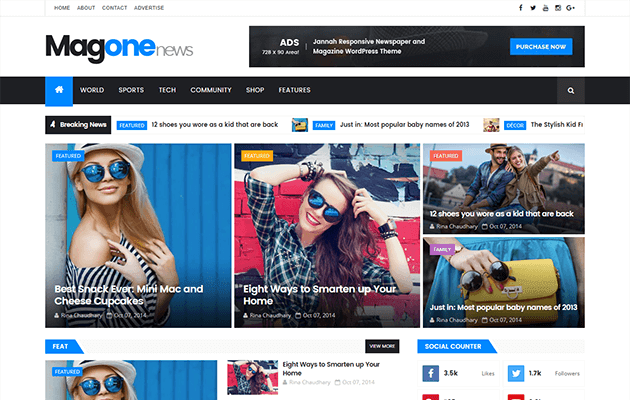Click thumbnail beside Eight Ways list article

pos(252,377)
